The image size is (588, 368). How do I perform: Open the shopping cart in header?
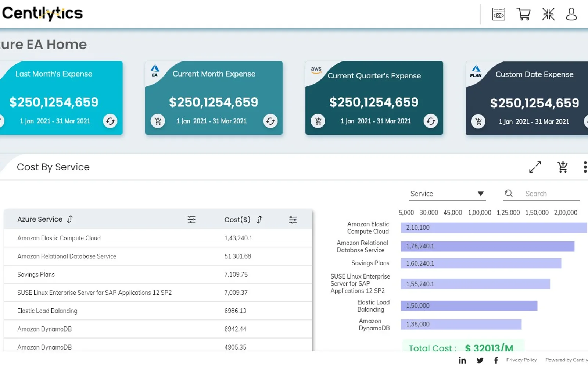pyautogui.click(x=523, y=14)
